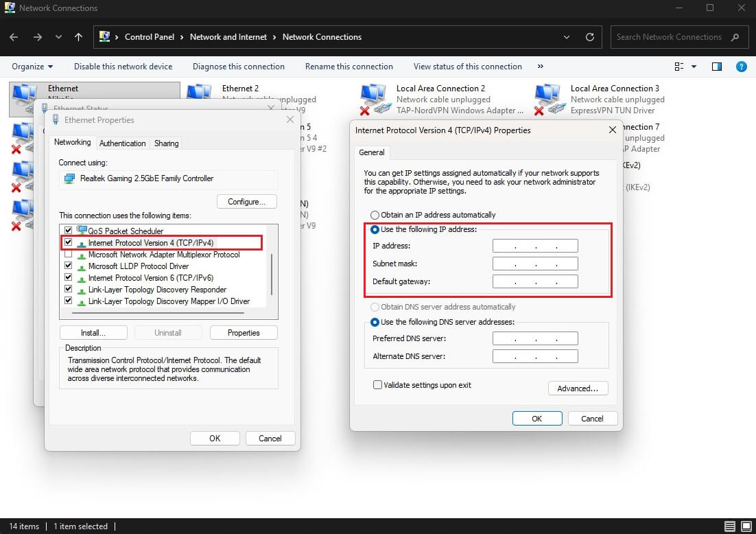Screen dimensions: 756x534
Task: Open the Organize dropdown
Action: 32,66
